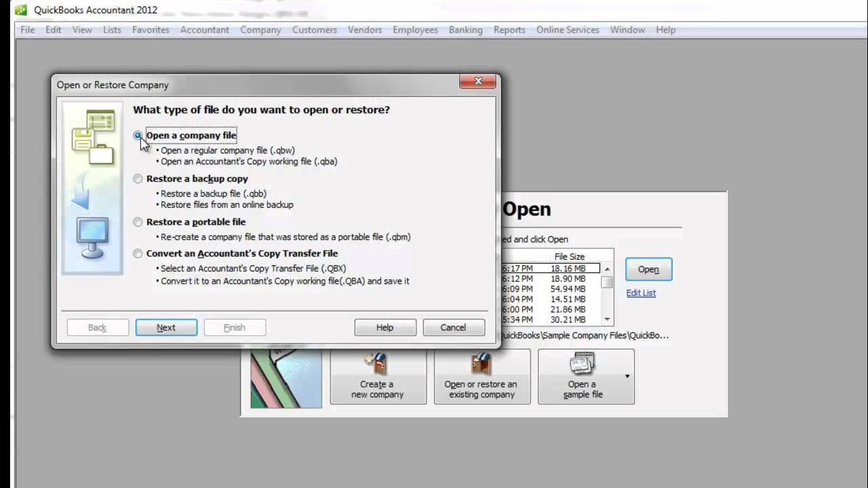Screen dimensions: 868x488
Task: Open the Banking menu
Action: [x=466, y=30]
